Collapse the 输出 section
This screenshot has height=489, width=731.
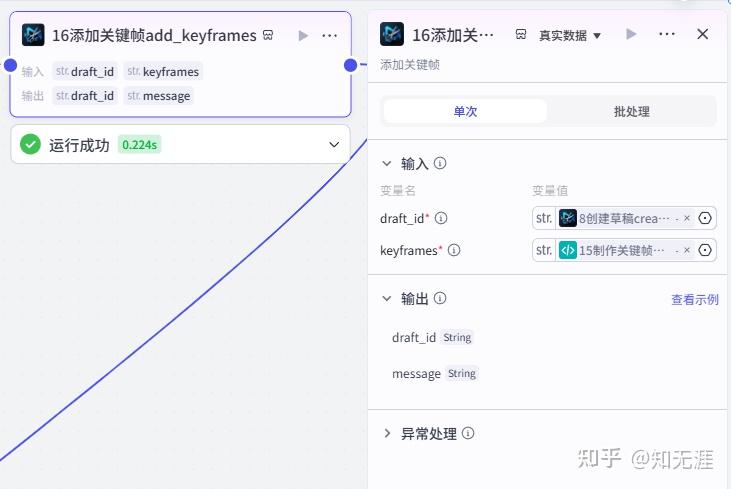[386, 298]
